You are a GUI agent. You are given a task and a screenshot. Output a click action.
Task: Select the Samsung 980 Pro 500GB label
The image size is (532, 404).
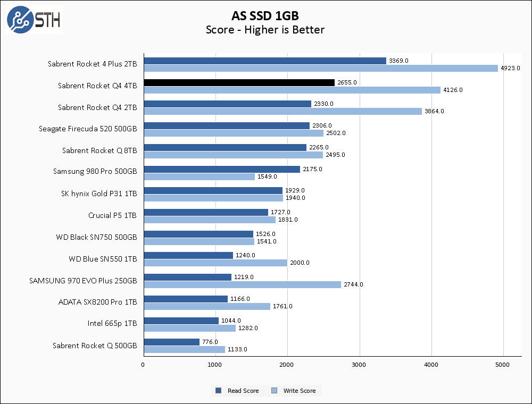pos(95,172)
